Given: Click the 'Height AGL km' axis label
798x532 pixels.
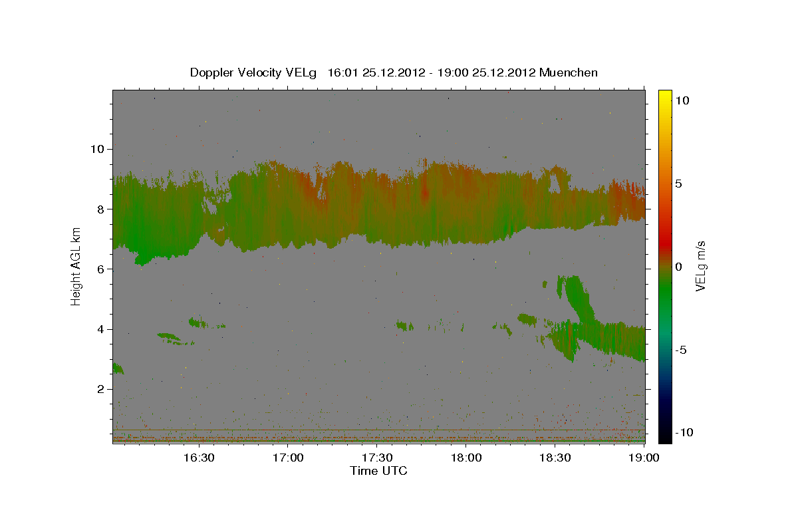Looking at the screenshot, I should (x=76, y=266).
